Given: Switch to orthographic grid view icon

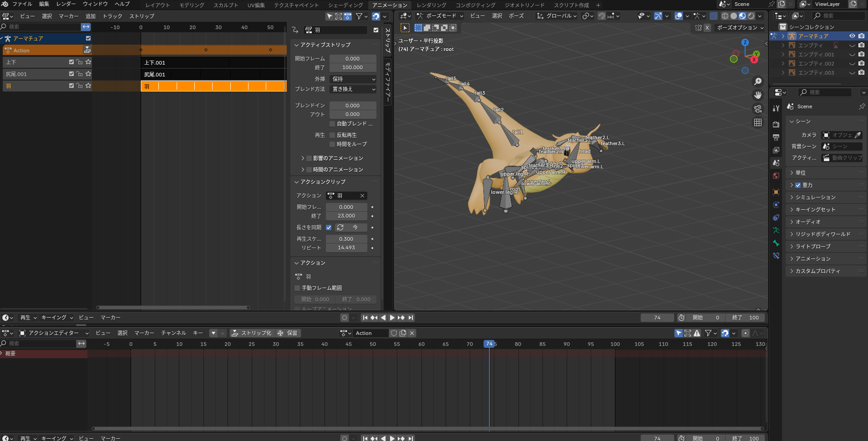Looking at the screenshot, I should click(x=758, y=122).
